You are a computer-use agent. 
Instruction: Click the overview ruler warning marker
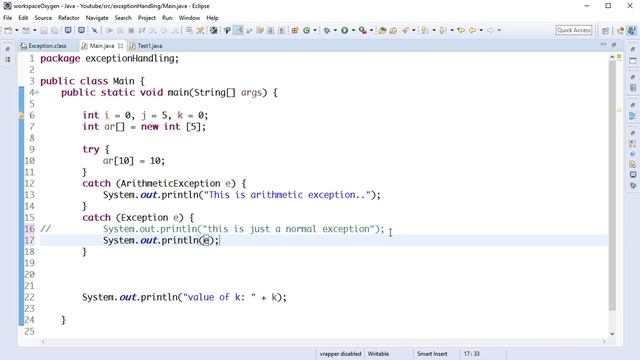point(619,110)
